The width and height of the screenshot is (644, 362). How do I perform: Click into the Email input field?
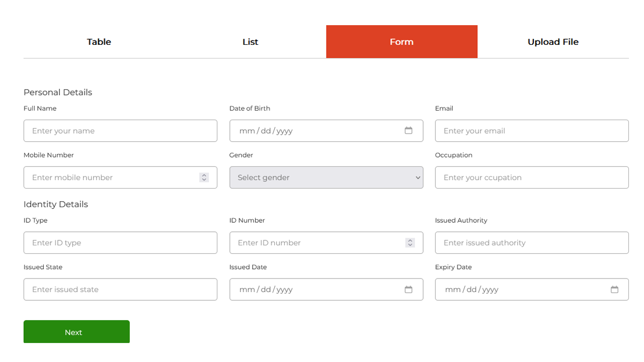[x=532, y=131]
